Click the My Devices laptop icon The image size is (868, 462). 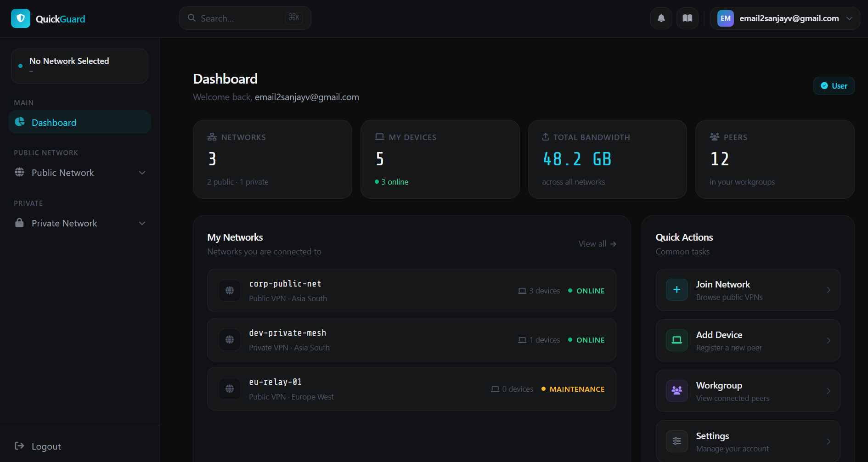coord(379,137)
